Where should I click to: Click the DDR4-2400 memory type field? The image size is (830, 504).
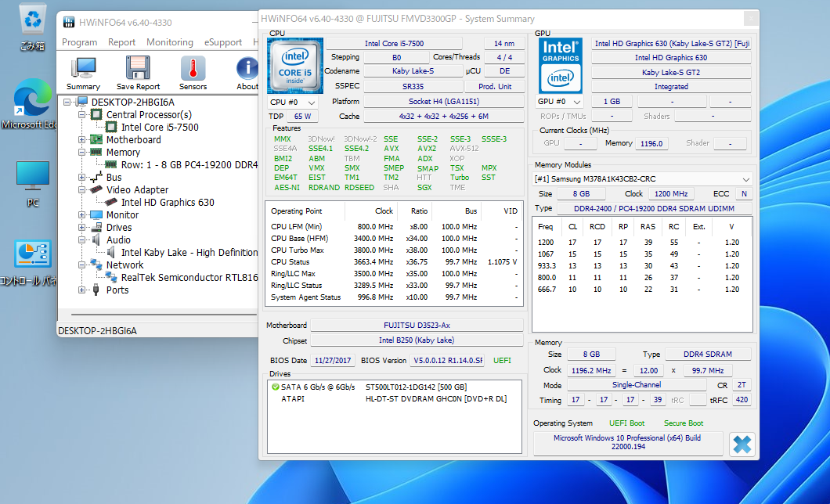tap(655, 208)
